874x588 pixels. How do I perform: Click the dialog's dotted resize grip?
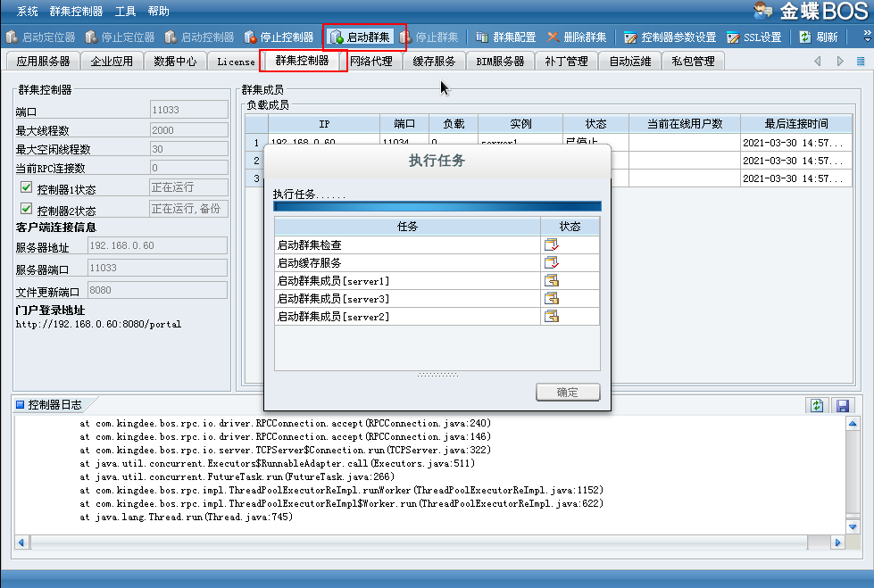pos(437,375)
